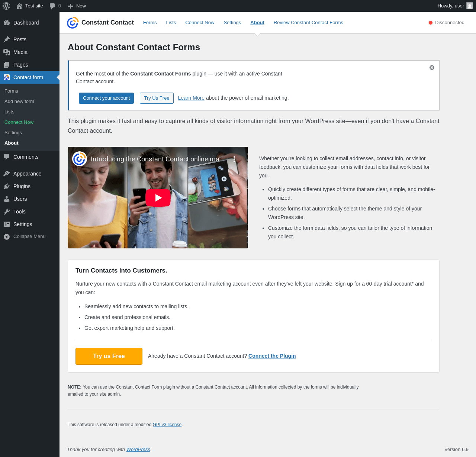
Task: Open the WordPress footer link
Action: tap(138, 450)
